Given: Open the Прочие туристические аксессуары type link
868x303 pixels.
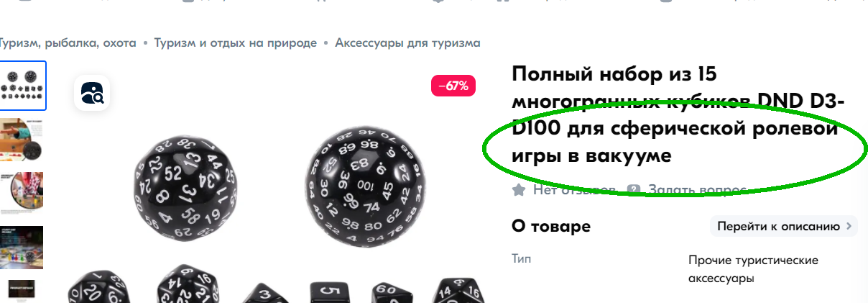Looking at the screenshot, I should pyautogui.click(x=753, y=268).
